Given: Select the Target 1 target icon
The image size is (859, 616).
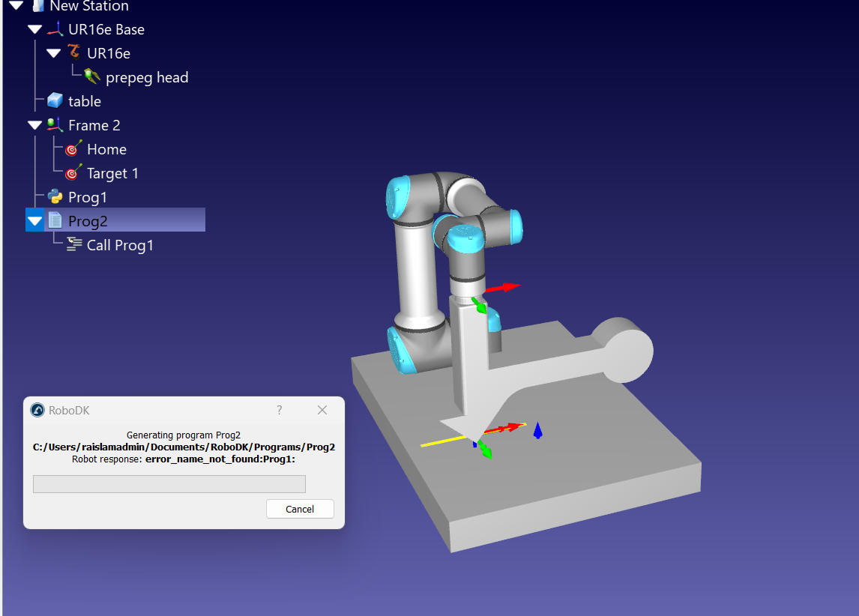Looking at the screenshot, I should click(73, 173).
